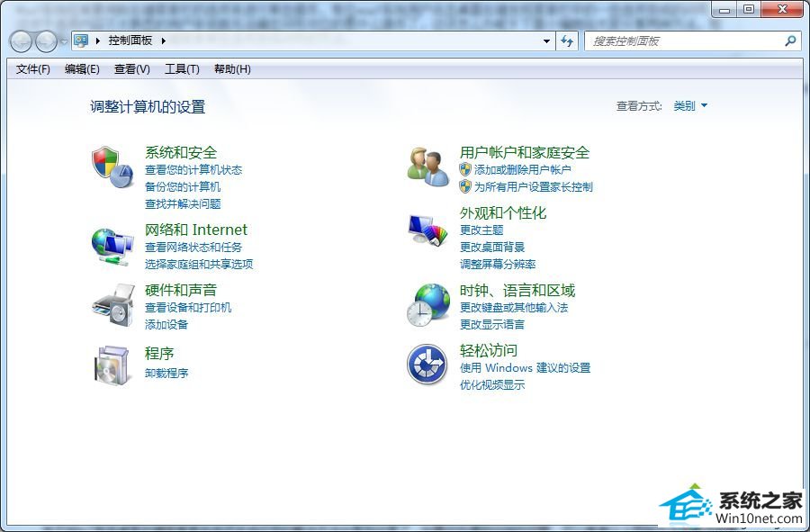Open the recent pages dropdown arrow
This screenshot has height=532, width=810.
(64, 41)
